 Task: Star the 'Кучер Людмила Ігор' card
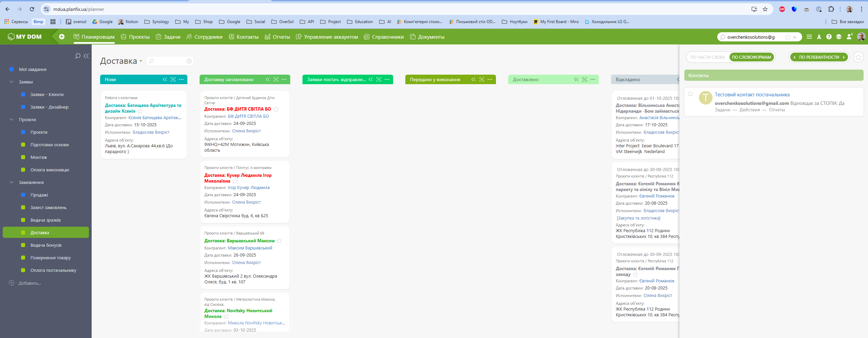[x=235, y=181]
